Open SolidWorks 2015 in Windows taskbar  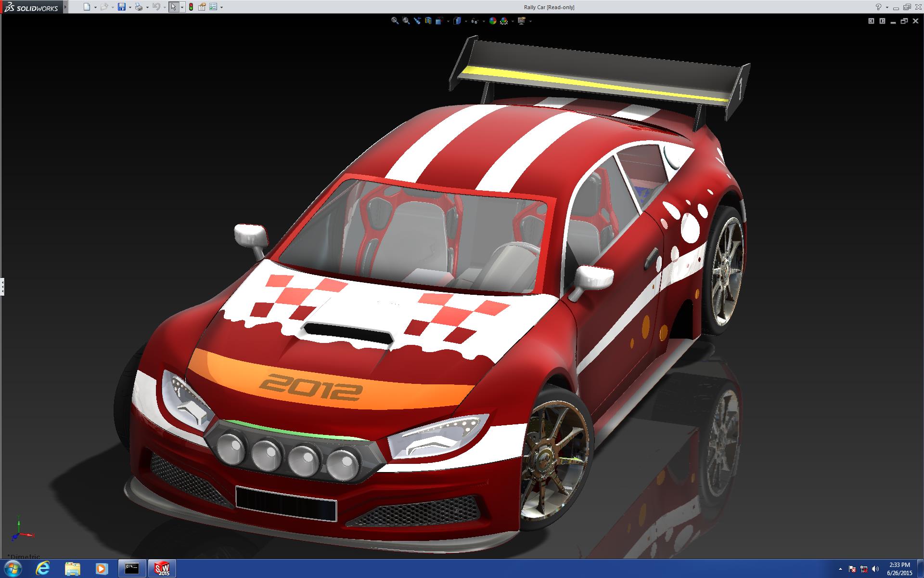[x=162, y=569]
